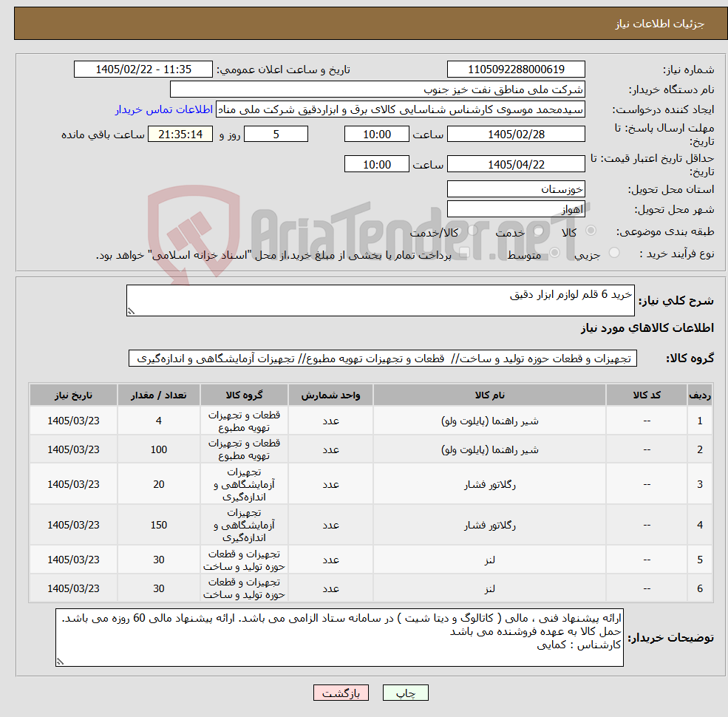Click quantity 4 in row 1
Image resolution: width=728 pixels, height=717 pixels.
(159, 421)
